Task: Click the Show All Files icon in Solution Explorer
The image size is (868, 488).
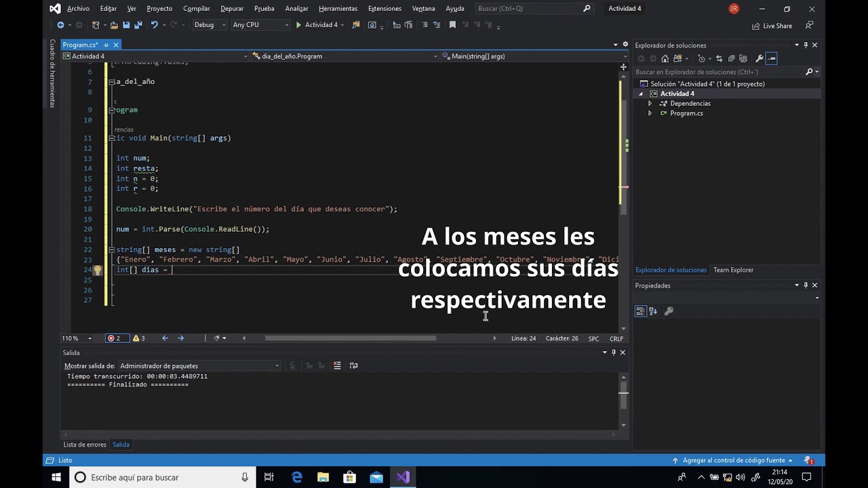Action: click(x=744, y=58)
